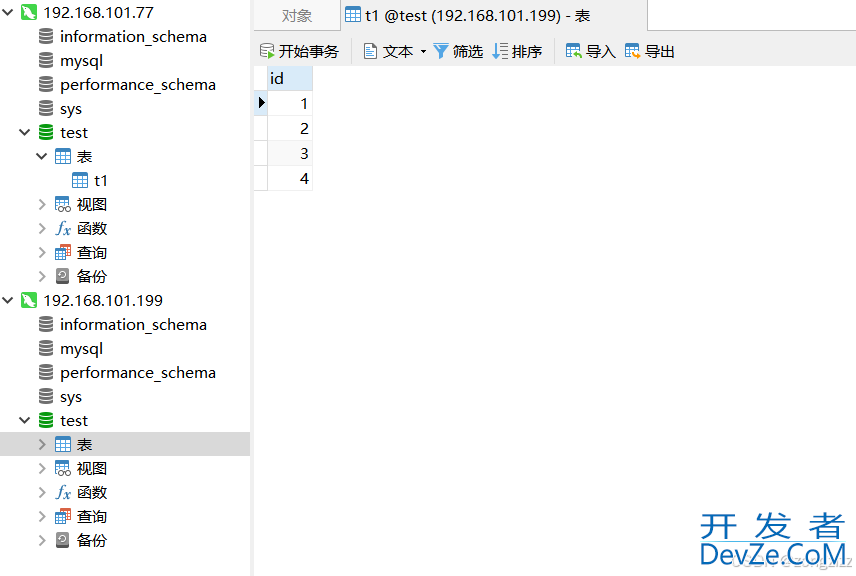Collapse the test database under 192.168.101.77
Screen dimensions: 856x576
pyautogui.click(x=25, y=133)
